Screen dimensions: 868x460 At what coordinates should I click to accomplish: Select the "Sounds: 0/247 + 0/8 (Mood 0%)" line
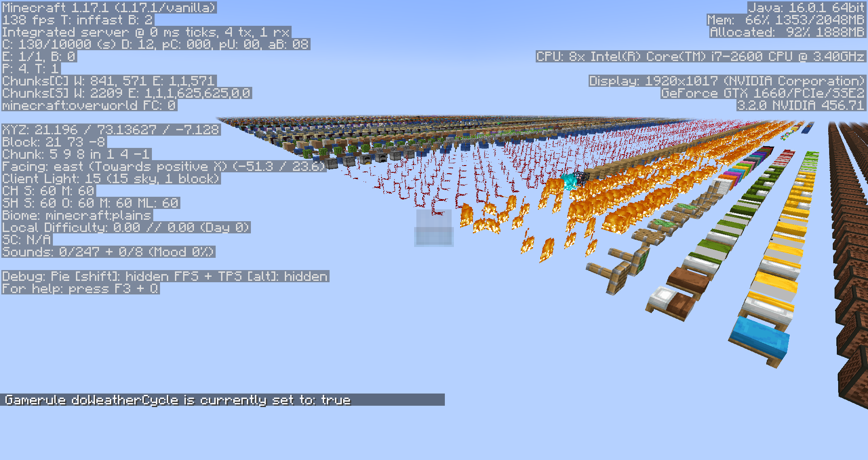click(108, 252)
